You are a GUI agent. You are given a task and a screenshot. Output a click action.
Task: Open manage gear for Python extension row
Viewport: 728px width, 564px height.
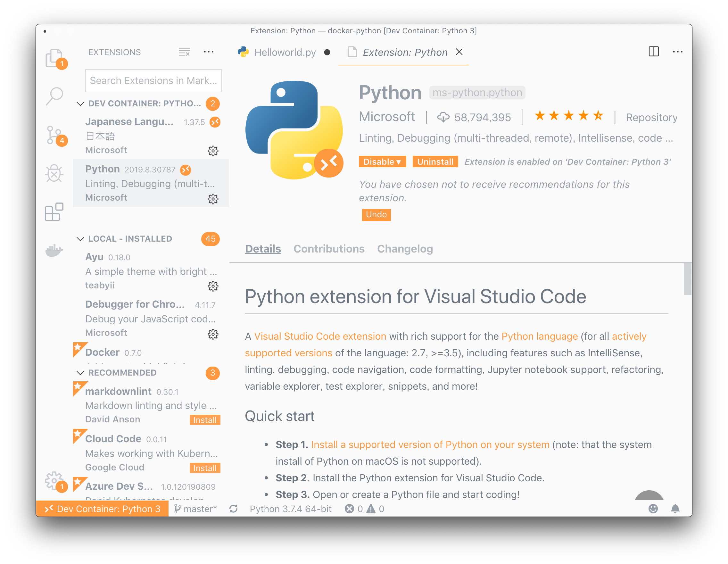click(213, 199)
